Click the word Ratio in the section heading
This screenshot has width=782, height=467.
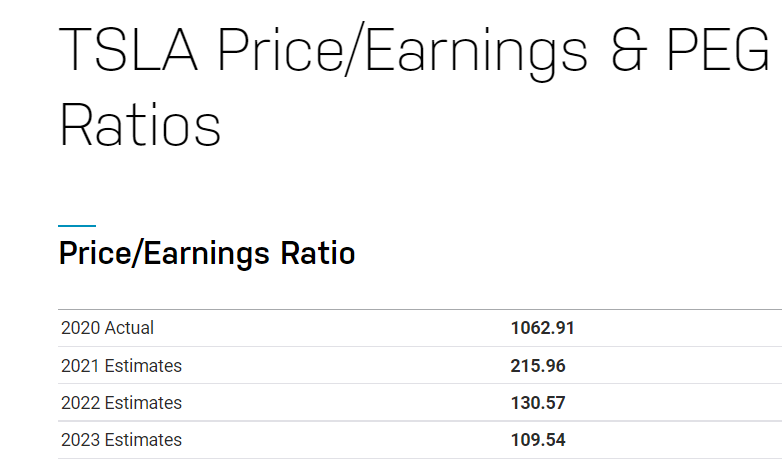(x=318, y=253)
